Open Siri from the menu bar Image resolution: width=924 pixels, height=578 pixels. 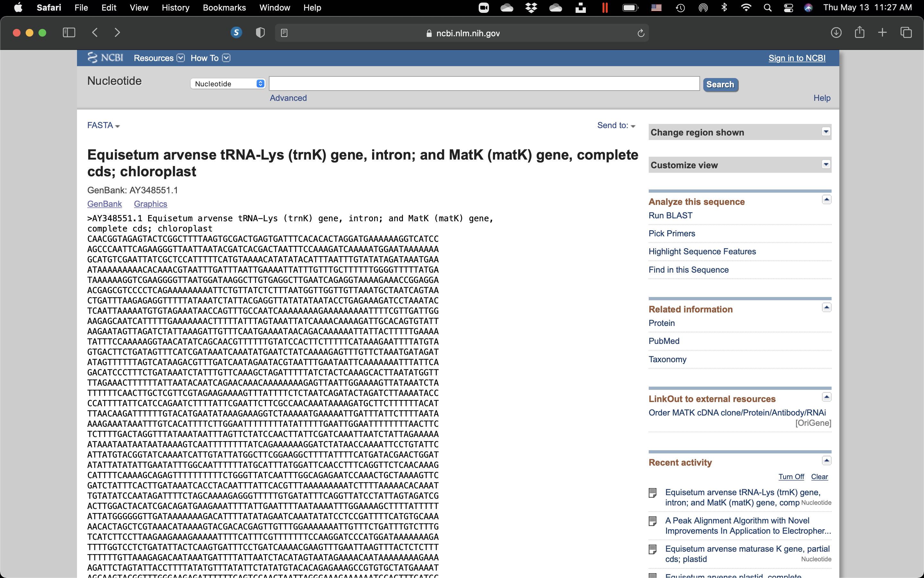[x=808, y=8]
